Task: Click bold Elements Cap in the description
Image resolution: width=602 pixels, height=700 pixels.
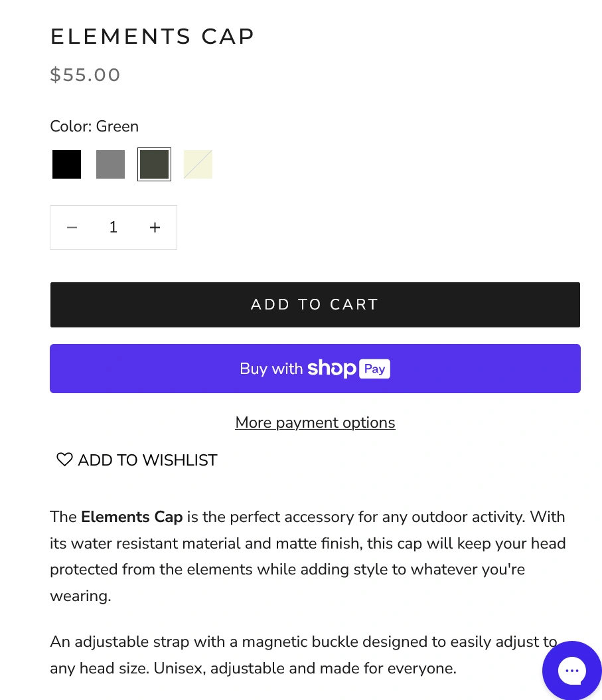Action: pos(131,517)
